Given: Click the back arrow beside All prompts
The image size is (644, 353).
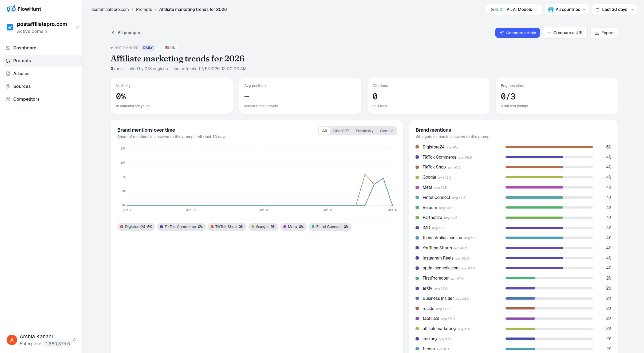Looking at the screenshot, I should (113, 33).
